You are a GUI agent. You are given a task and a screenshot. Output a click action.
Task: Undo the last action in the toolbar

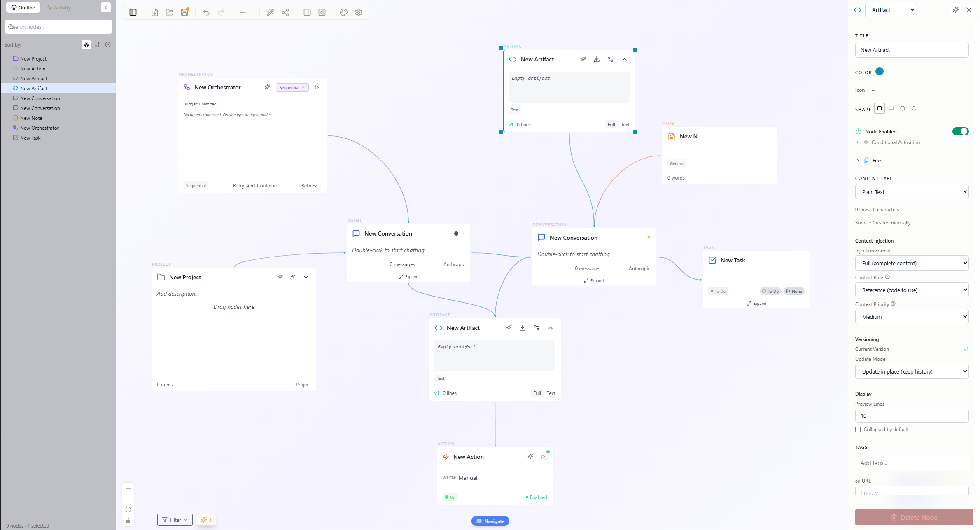pos(206,12)
